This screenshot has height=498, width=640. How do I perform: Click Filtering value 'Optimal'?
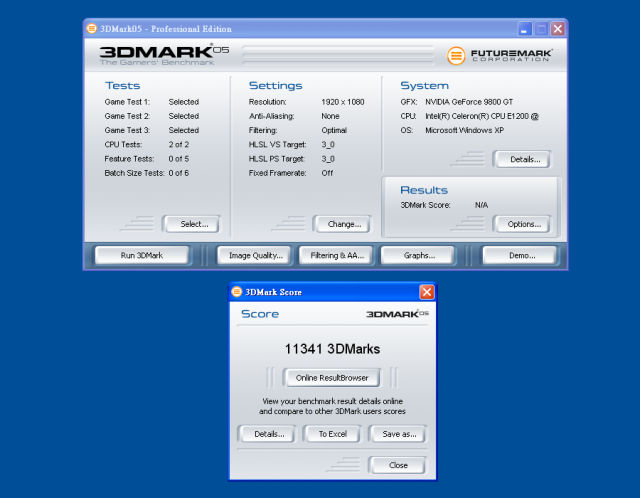pyautogui.click(x=334, y=130)
